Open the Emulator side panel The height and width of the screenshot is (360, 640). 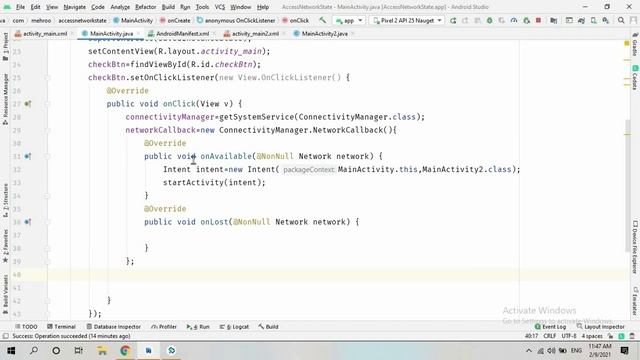point(635,301)
